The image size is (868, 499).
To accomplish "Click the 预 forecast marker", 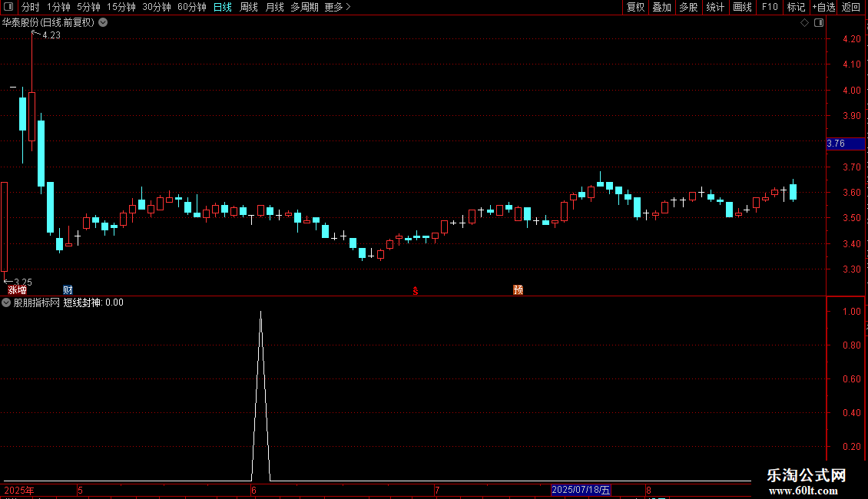I will pos(518,290).
